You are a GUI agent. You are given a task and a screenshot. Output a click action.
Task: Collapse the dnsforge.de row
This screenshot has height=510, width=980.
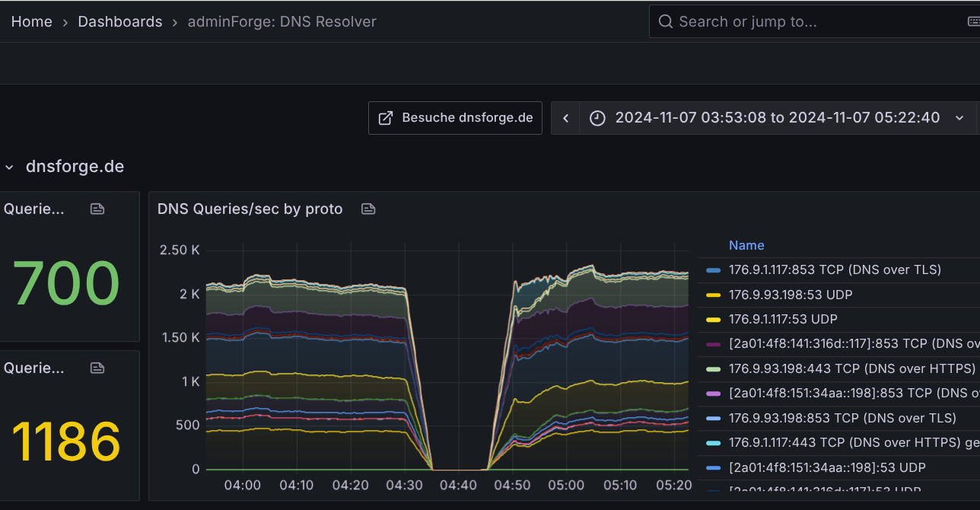(x=9, y=167)
